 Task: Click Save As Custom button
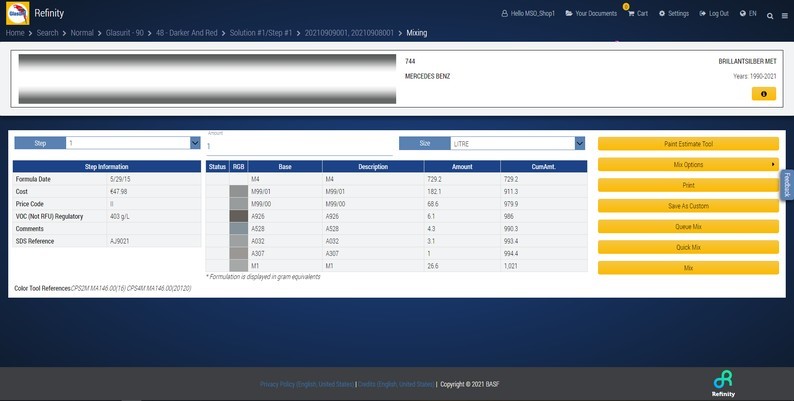click(688, 206)
